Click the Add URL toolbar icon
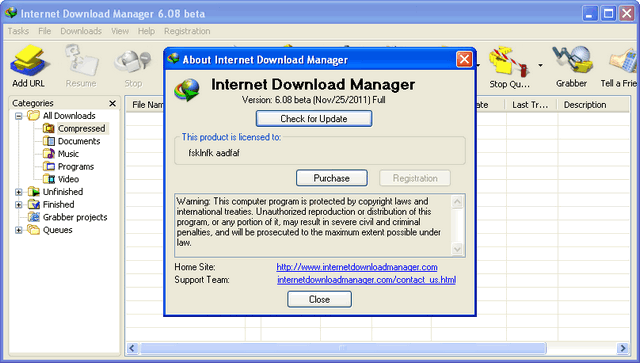 coord(29,61)
